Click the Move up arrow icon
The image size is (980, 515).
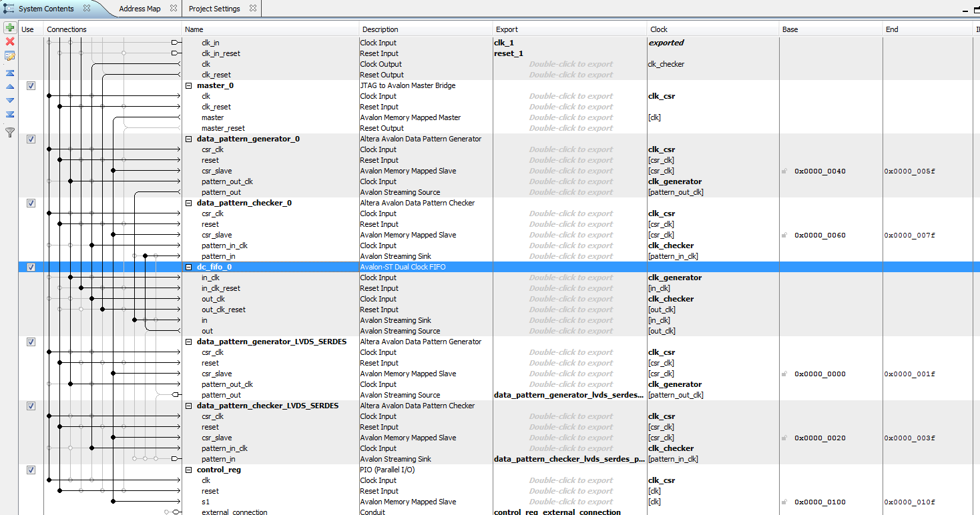pos(9,87)
